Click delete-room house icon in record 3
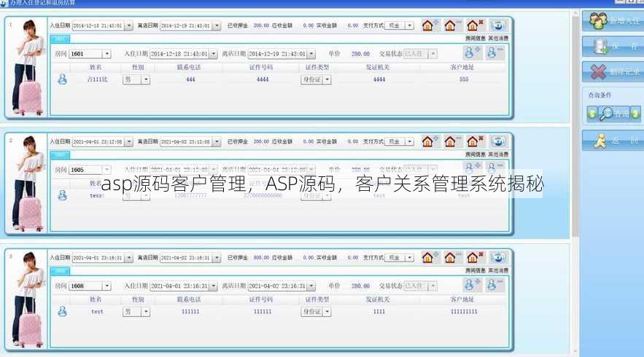 click(474, 258)
